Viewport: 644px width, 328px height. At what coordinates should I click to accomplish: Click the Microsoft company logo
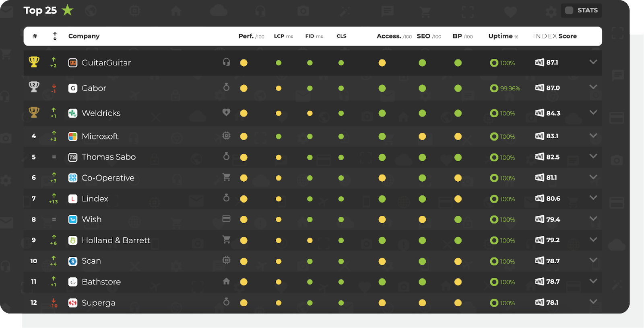click(x=73, y=137)
